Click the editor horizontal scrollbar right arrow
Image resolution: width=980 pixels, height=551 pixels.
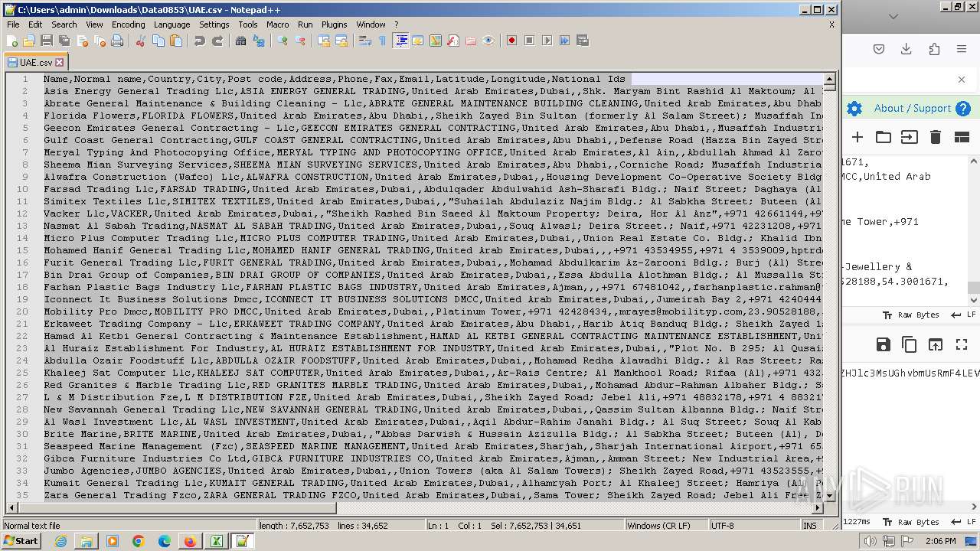817,507
